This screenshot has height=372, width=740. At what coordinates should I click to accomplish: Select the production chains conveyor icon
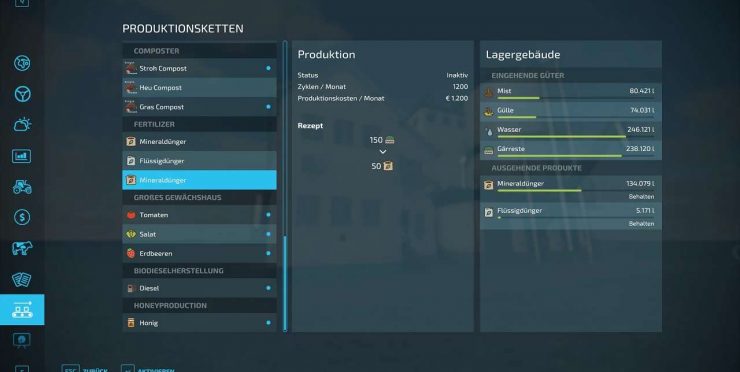pyautogui.click(x=22, y=310)
